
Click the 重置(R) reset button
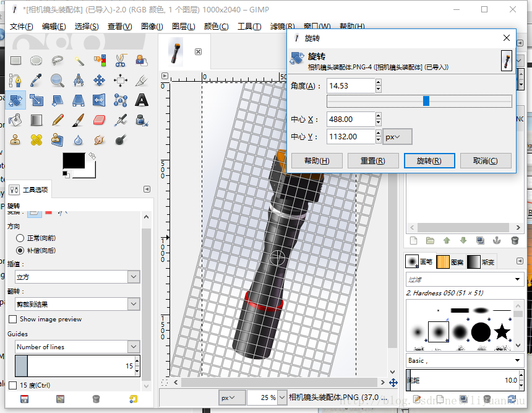(x=373, y=160)
